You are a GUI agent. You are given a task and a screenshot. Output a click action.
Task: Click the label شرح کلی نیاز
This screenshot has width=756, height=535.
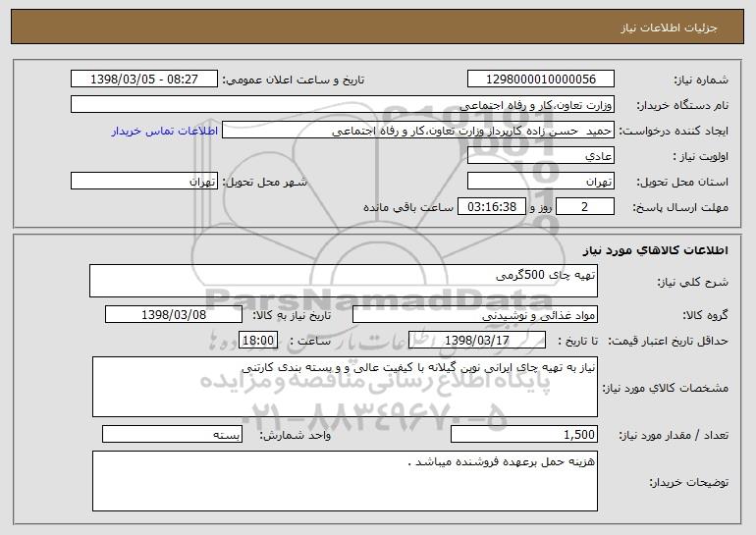tap(693, 282)
